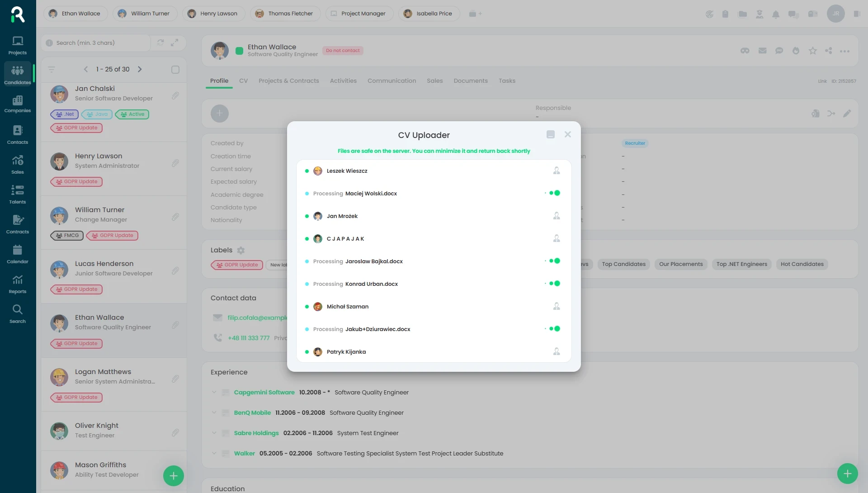Check processing progress of Maciej Wolski.docx

coord(555,193)
